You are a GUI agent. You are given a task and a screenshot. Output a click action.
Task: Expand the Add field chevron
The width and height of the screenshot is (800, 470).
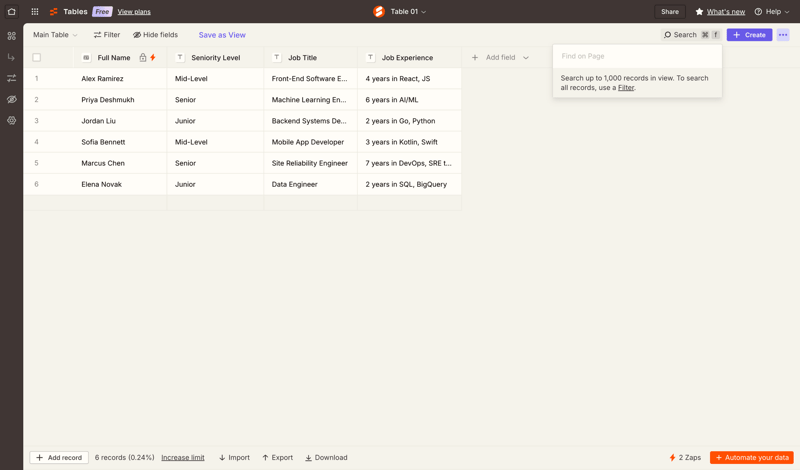click(x=526, y=58)
